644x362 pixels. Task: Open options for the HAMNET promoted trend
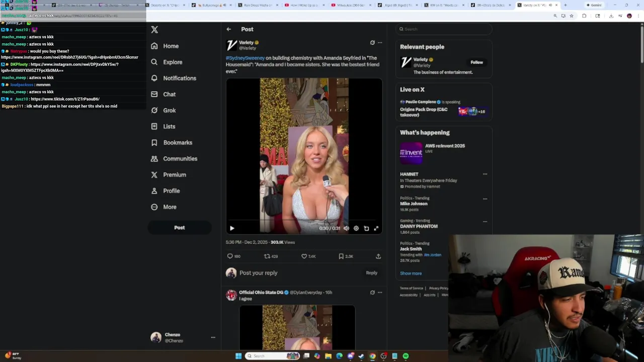485,174
